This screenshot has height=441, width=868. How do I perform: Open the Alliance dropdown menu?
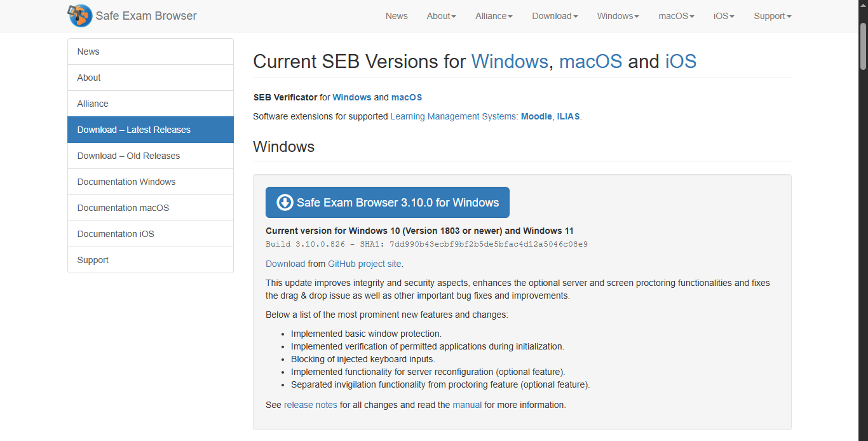(x=494, y=16)
